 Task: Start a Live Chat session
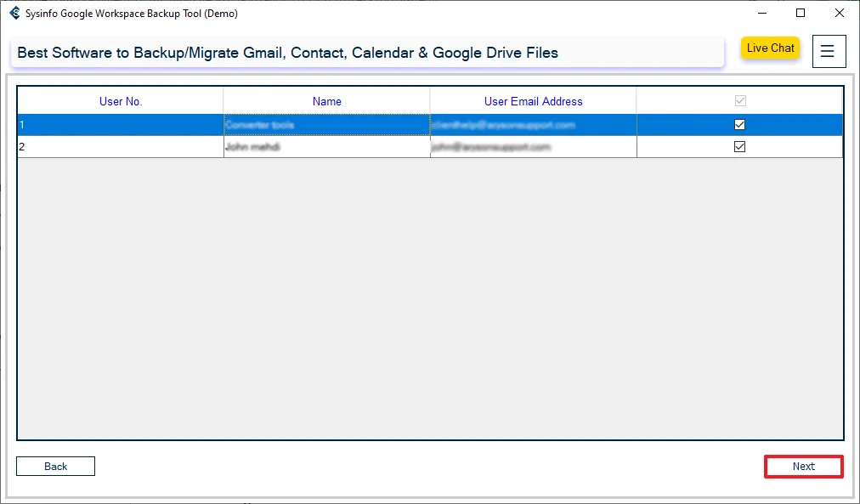point(770,48)
